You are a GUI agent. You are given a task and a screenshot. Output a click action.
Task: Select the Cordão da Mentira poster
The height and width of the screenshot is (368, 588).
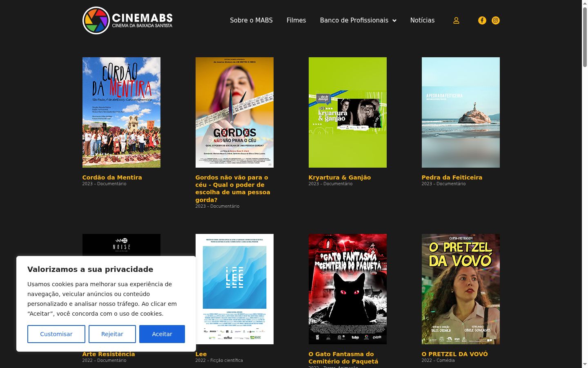pos(121,112)
